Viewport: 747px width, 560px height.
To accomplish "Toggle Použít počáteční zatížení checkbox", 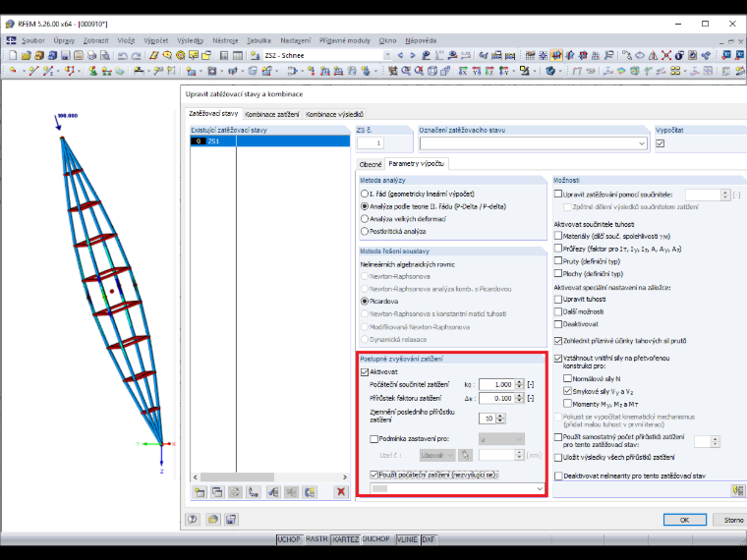I will click(x=373, y=475).
